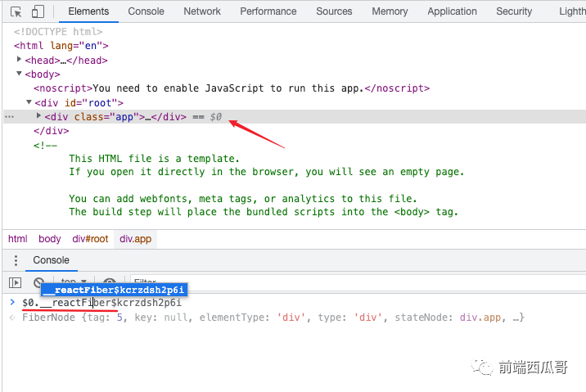Click the div.app stateNode reference
Screen dimensions: 586x392
pyautogui.click(x=480, y=318)
